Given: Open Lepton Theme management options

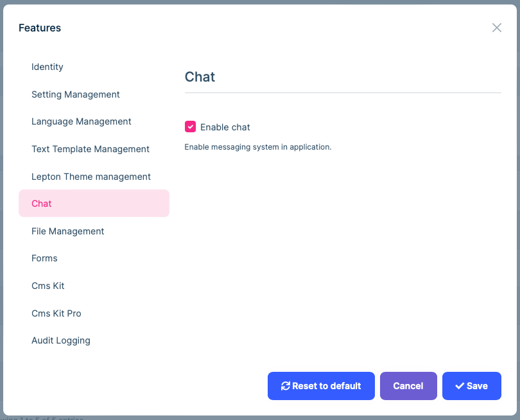Looking at the screenshot, I should [x=91, y=177].
